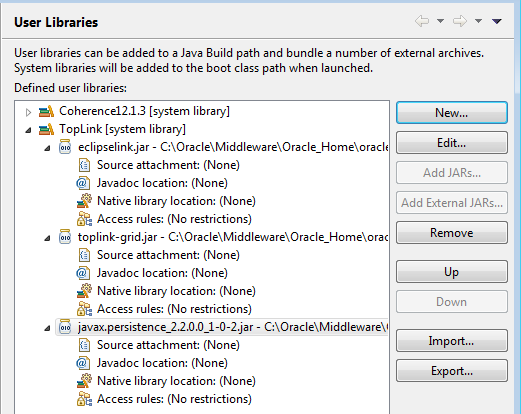Image resolution: width=521 pixels, height=414 pixels.
Task: Click the javax.persistence jar file icon
Action: coord(65,327)
